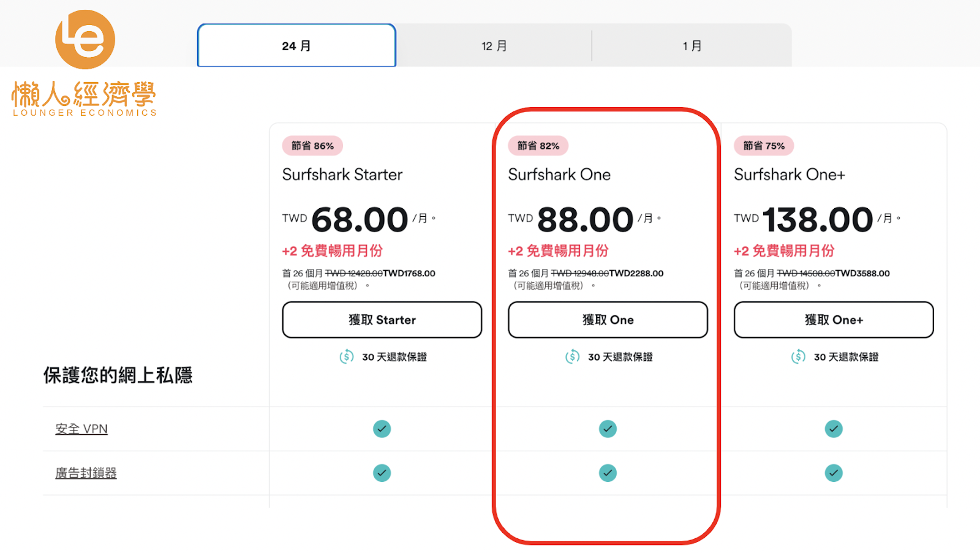
Task: Click 廣告封鎖器 checkmark for Surfshark One
Action: [608, 473]
